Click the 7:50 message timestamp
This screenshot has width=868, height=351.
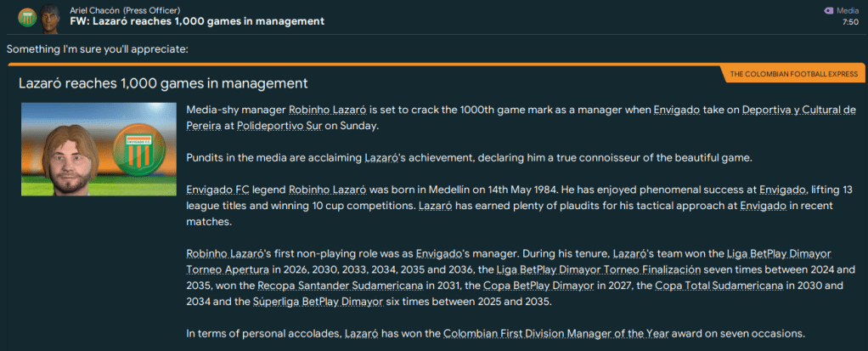tap(850, 22)
